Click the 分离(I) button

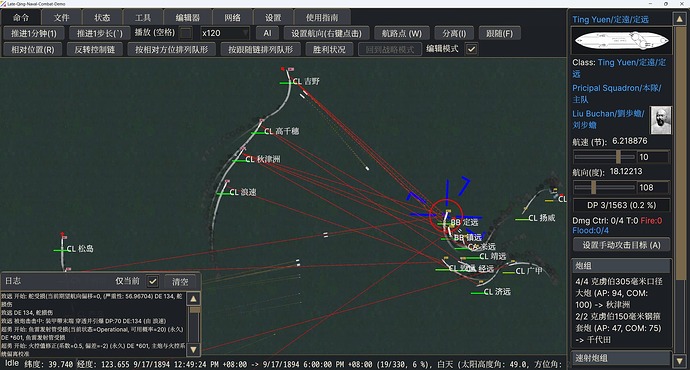[454, 33]
